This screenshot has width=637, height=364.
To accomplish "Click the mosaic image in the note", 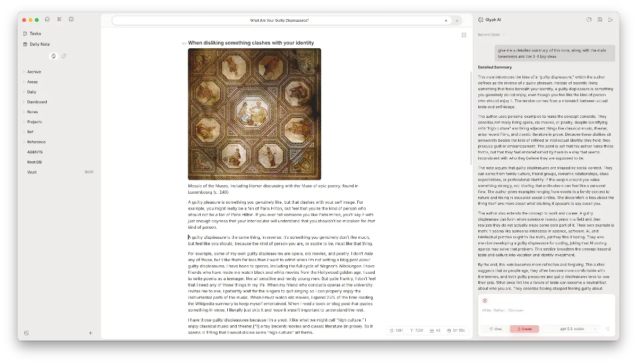I will point(255,114).
